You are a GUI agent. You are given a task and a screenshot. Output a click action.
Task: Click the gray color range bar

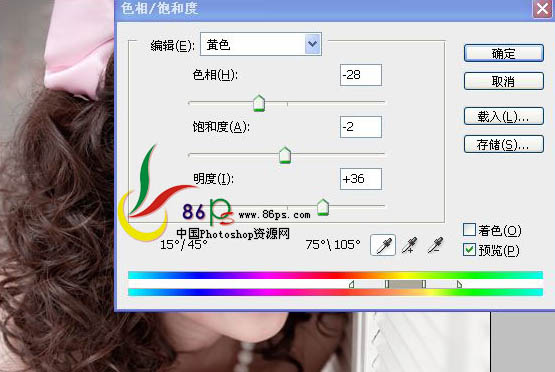[406, 284]
